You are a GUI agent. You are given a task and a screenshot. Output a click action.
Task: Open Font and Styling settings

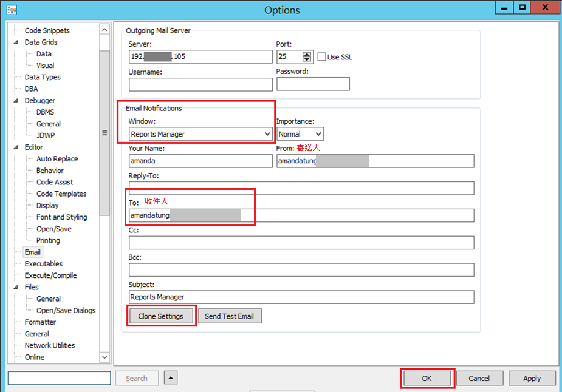(x=61, y=217)
